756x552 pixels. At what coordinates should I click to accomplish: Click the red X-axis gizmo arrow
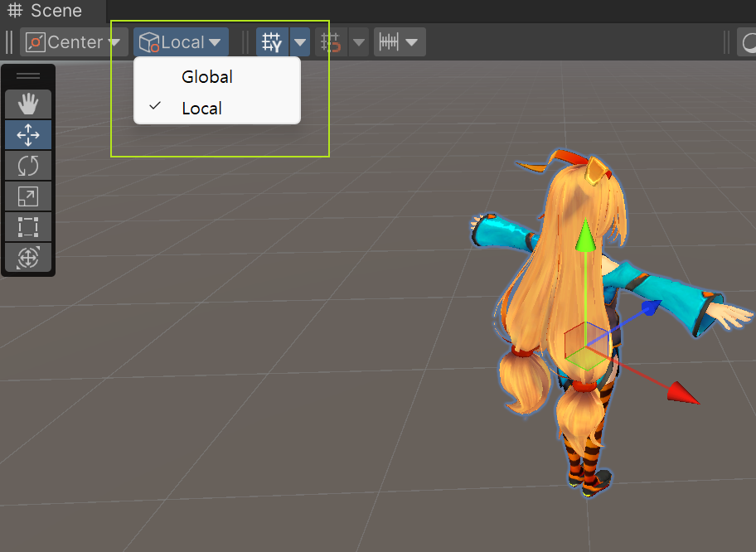pyautogui.click(x=682, y=392)
